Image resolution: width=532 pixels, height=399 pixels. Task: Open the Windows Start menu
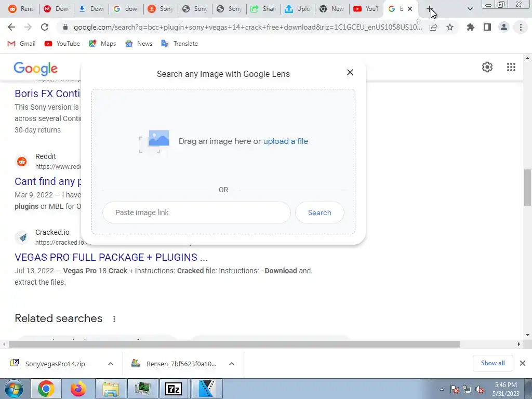(x=14, y=389)
